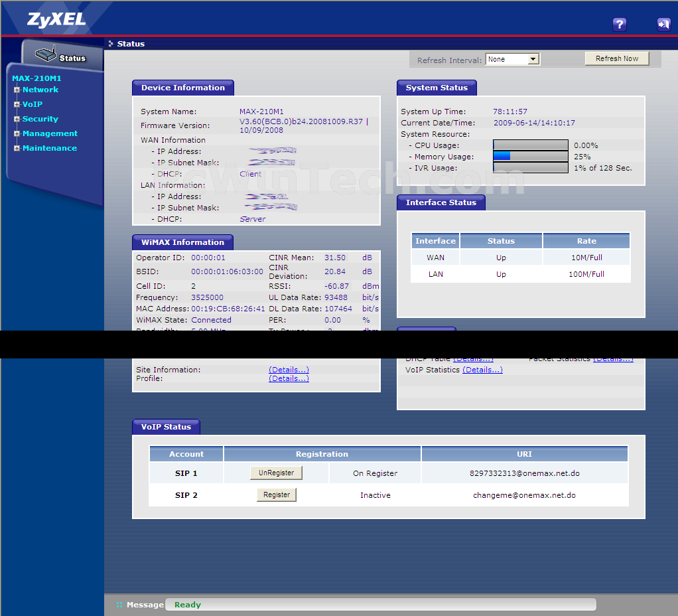This screenshot has height=616, width=678.
Task: Click the LAN DHCP Server value
Action: (x=253, y=219)
